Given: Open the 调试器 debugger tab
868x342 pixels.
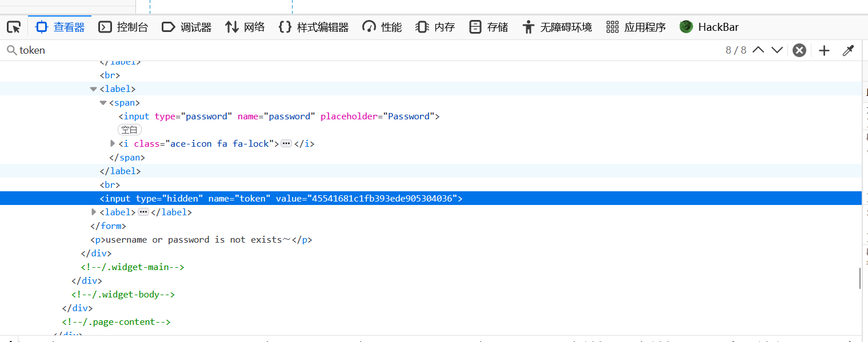Looking at the screenshot, I should pos(187,27).
